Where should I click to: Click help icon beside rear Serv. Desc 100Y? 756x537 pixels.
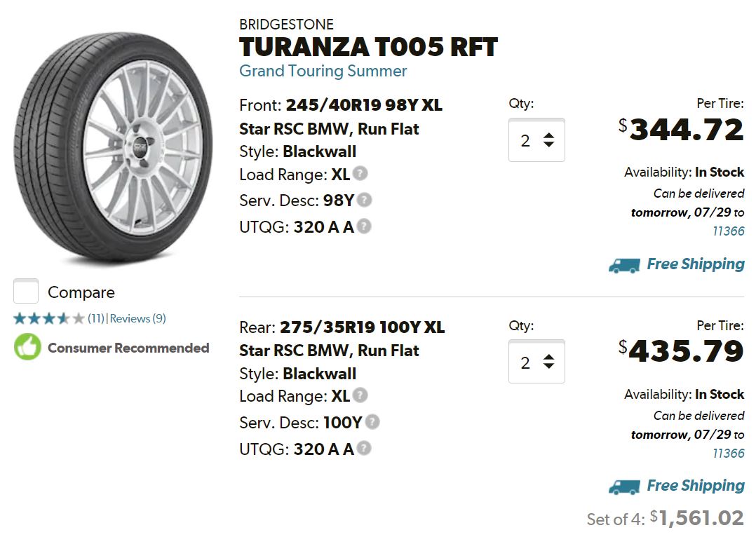[x=372, y=422]
